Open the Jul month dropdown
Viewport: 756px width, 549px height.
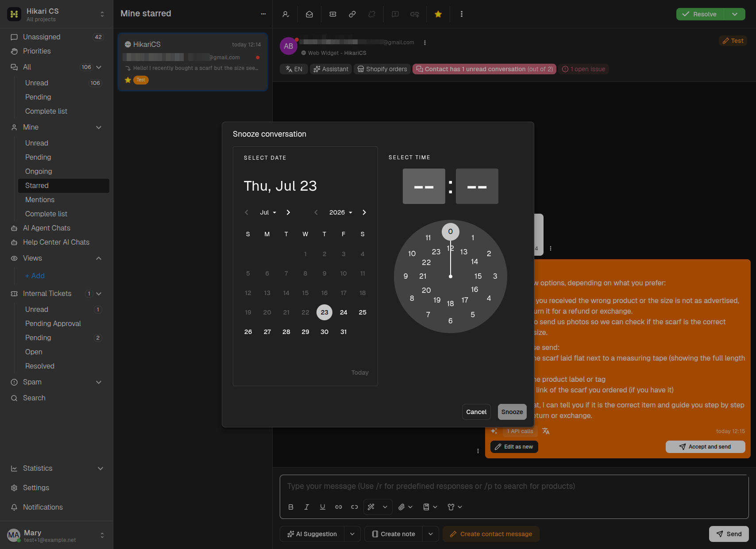click(x=268, y=212)
